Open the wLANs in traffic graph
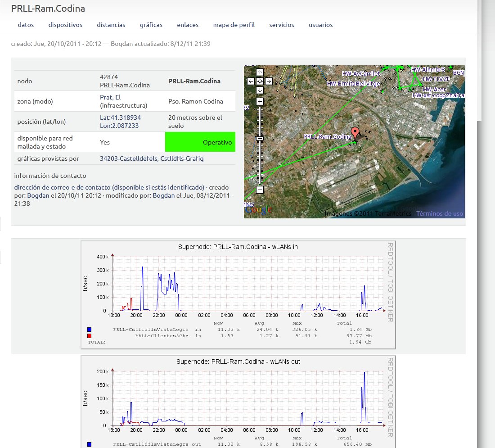 [238, 295]
